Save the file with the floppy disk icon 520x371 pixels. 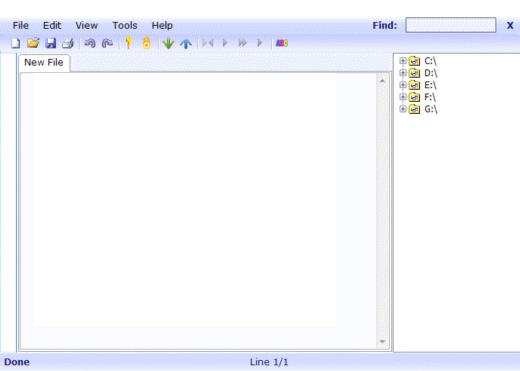click(x=51, y=43)
